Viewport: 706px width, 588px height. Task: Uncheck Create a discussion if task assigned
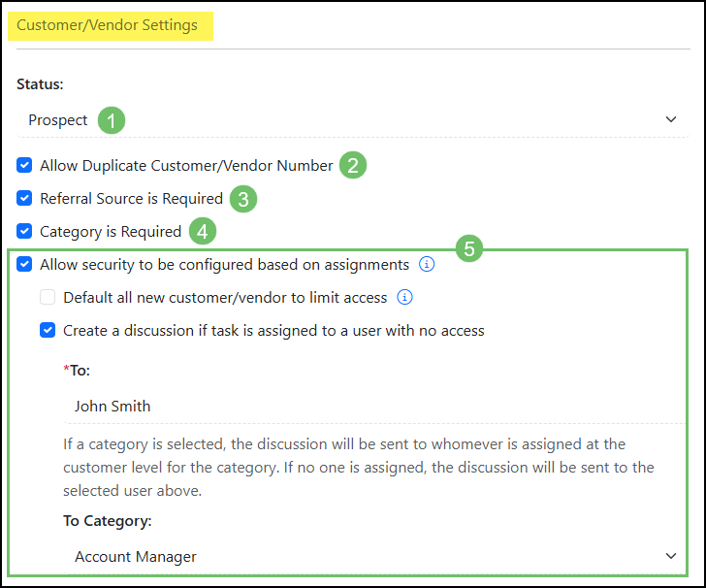48,330
